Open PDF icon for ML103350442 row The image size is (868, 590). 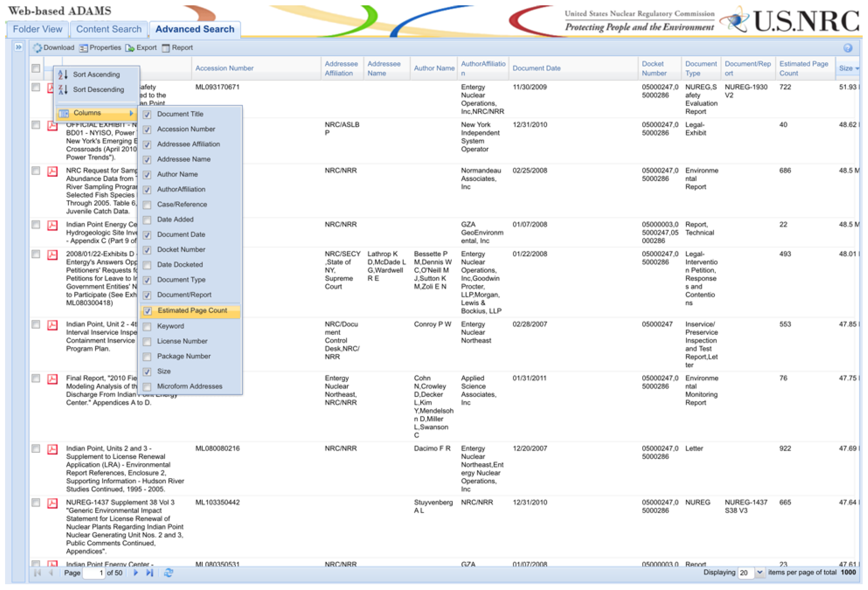click(x=52, y=503)
